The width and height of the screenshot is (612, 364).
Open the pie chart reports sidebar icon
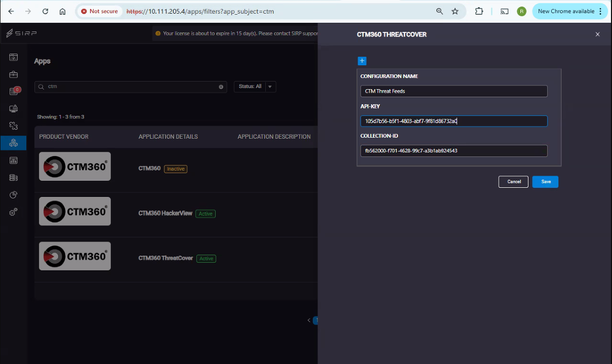click(x=14, y=195)
